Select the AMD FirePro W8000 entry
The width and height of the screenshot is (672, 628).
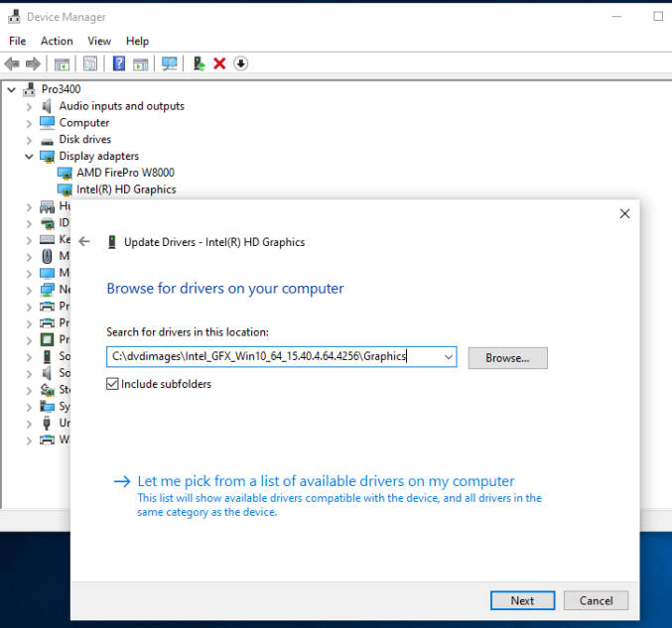[x=125, y=173]
